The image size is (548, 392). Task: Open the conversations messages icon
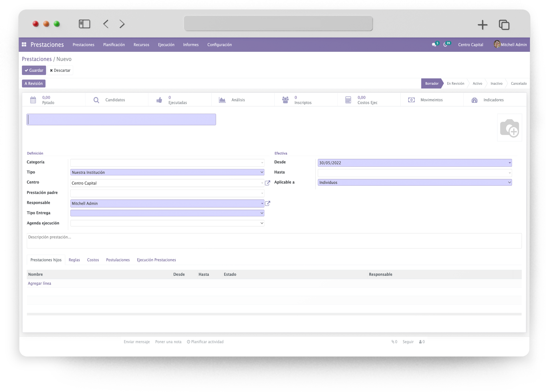(434, 45)
